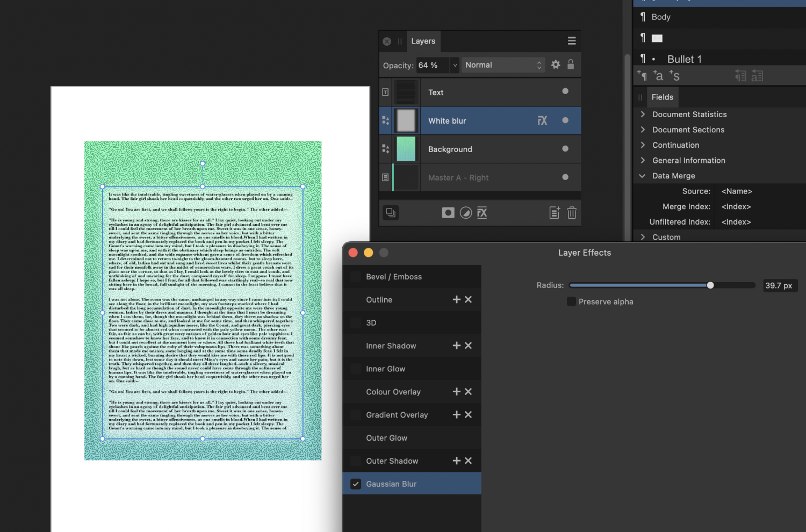Delete the selected layer with trash icon
The width and height of the screenshot is (806, 532).
(x=571, y=212)
